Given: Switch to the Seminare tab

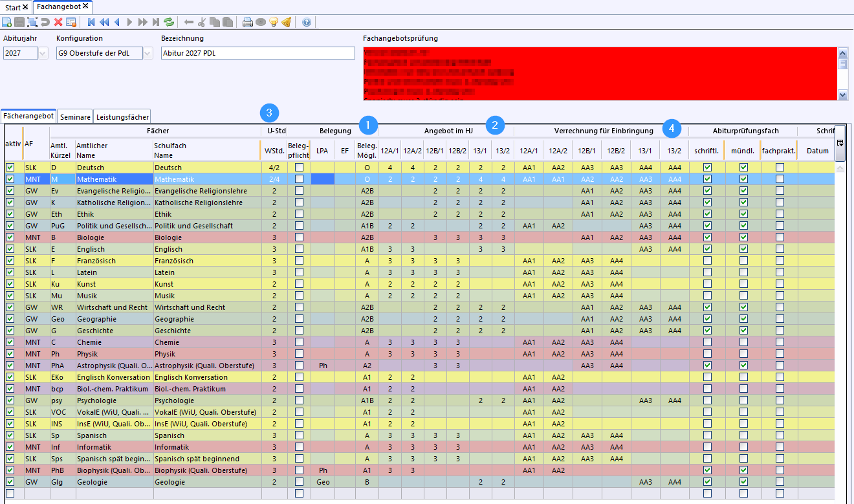Looking at the screenshot, I should tap(75, 117).
